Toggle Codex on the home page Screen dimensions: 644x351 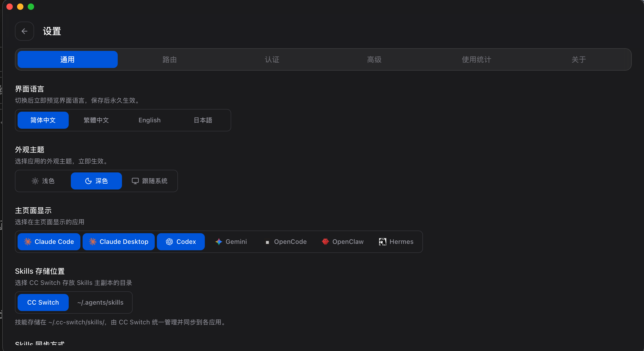point(181,242)
